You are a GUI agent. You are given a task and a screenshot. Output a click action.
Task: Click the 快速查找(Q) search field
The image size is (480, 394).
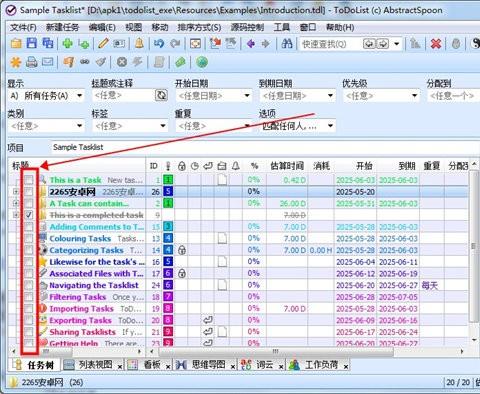(330, 44)
